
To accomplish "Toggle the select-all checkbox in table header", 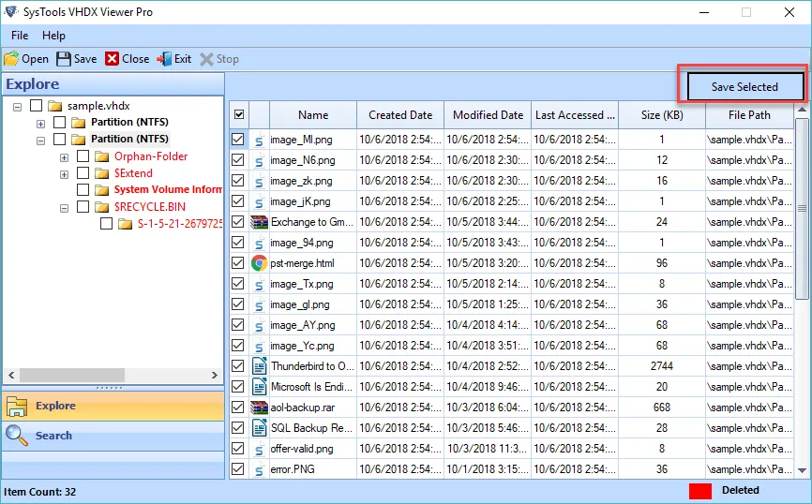I will pyautogui.click(x=239, y=114).
